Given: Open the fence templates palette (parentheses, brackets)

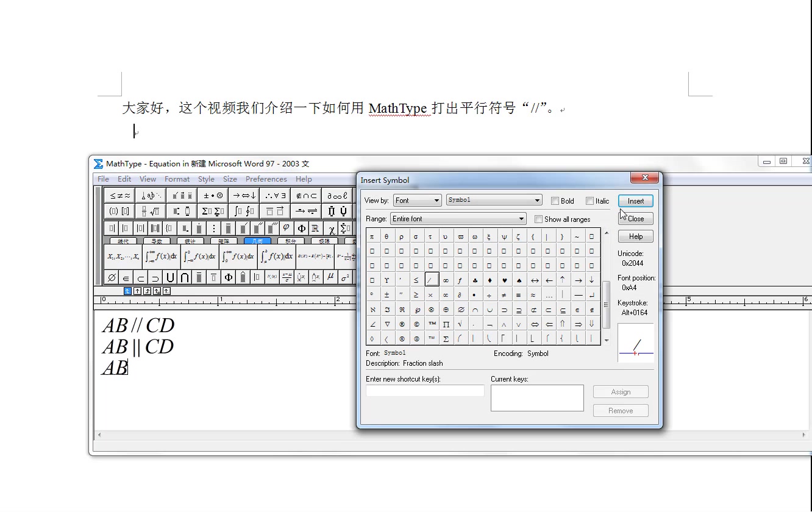Looking at the screenshot, I should click(119, 211).
